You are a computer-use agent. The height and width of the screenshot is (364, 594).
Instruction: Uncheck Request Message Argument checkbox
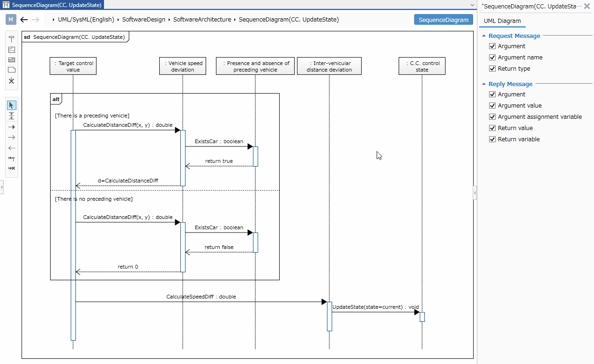click(492, 46)
